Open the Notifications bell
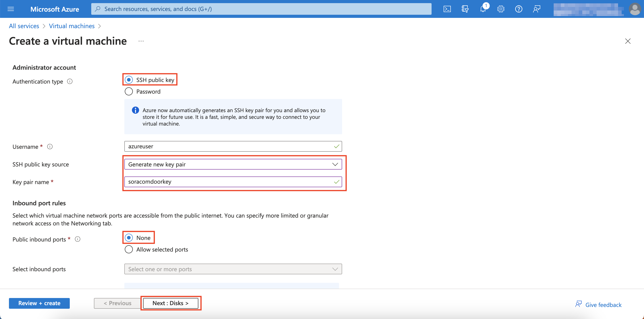 (483, 9)
